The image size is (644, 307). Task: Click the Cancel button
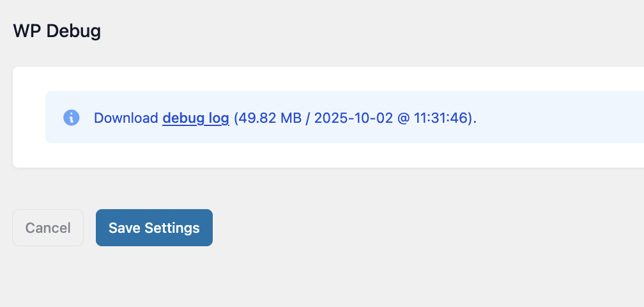pyautogui.click(x=48, y=228)
